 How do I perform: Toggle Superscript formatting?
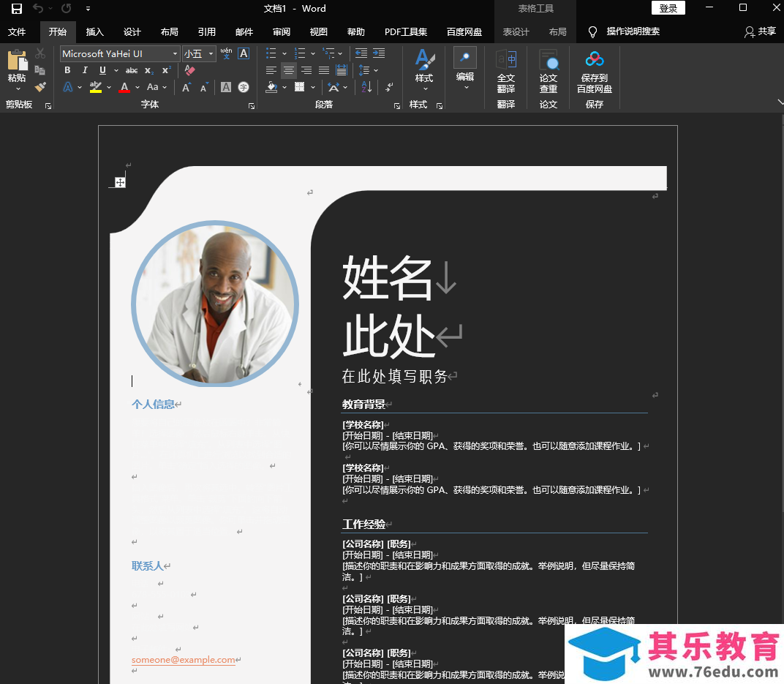point(166,70)
